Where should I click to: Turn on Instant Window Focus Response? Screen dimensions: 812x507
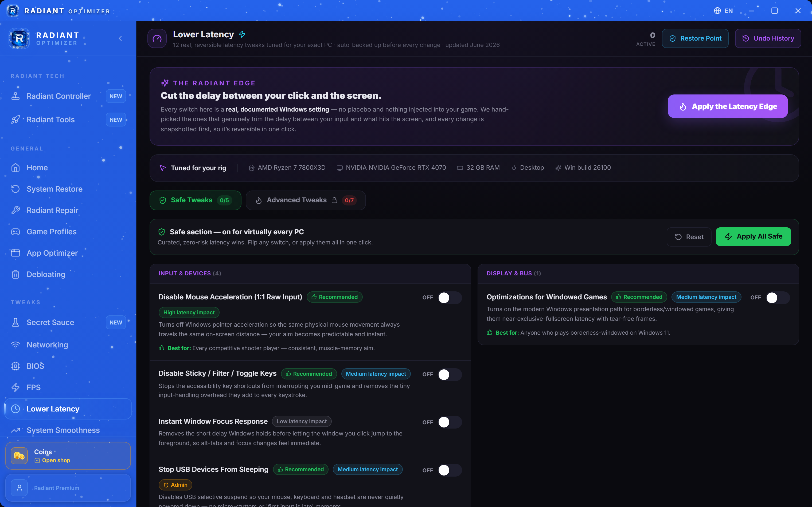pos(450,422)
